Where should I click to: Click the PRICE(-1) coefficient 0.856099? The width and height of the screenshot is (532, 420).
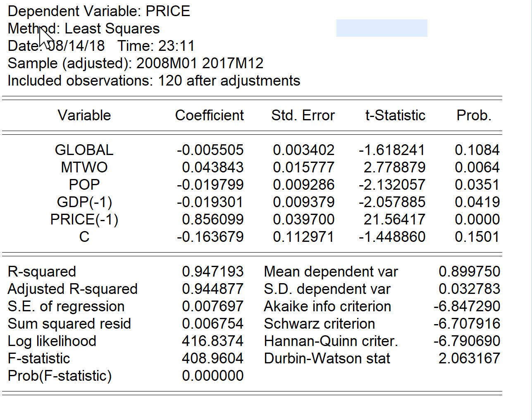[212, 220]
